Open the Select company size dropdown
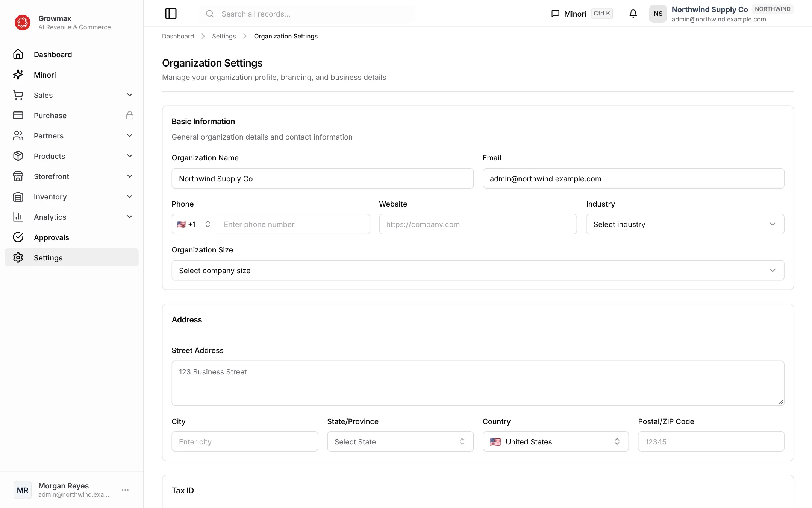812x508 pixels. 478,270
